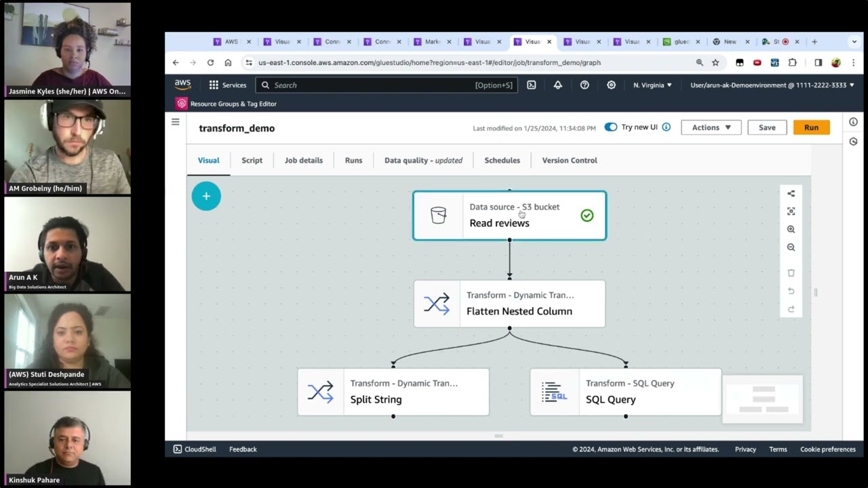Click the CloudShell button in the footer
Viewport: 868px width, 488px height.
tap(195, 449)
